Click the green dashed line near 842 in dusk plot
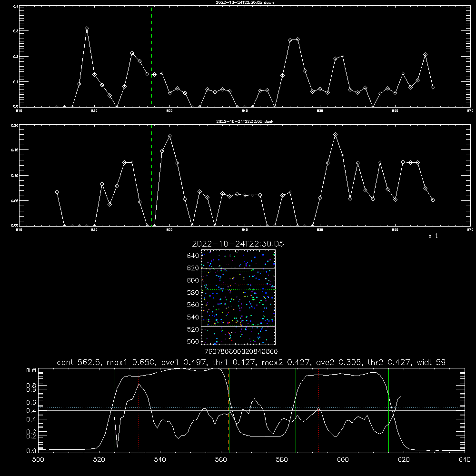This screenshot has height=476, width=476. 263,175
